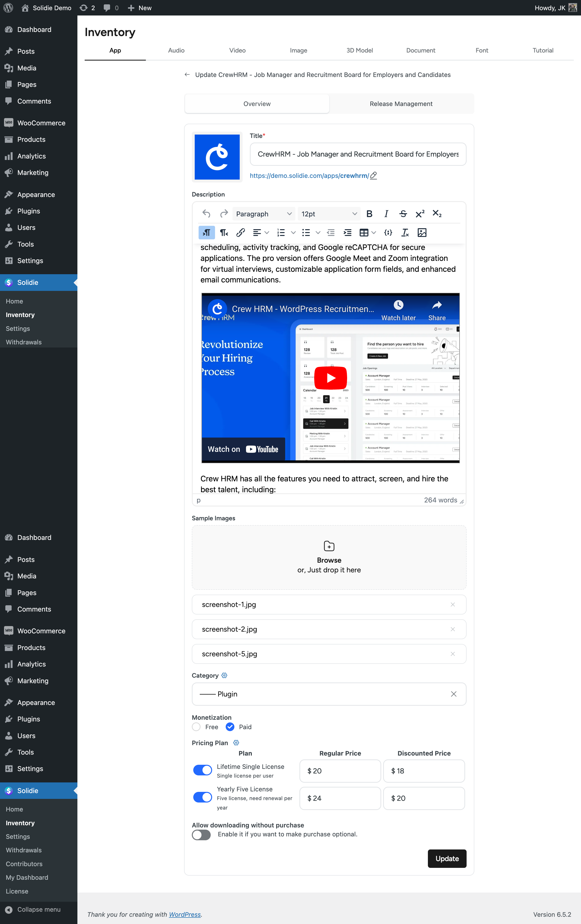Screen dimensions: 581x924
Task: Click the table icon in the editor toolbar
Action: (x=364, y=233)
